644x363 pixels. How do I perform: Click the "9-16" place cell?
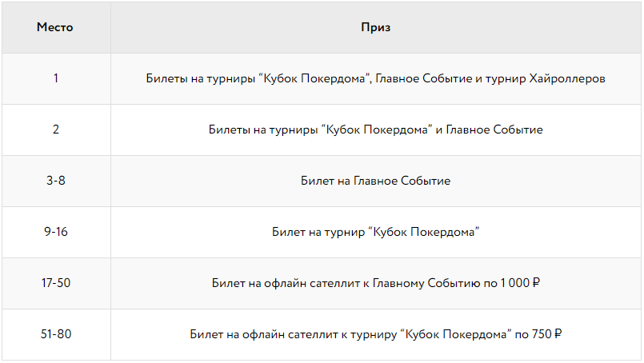[x=55, y=232]
